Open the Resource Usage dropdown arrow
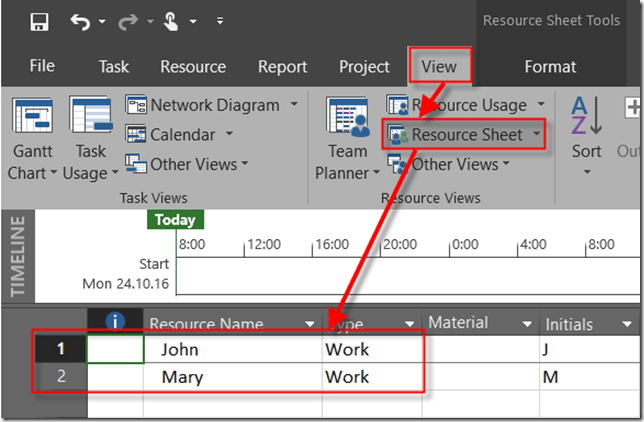Screen dimensions: 644x422 [541, 105]
